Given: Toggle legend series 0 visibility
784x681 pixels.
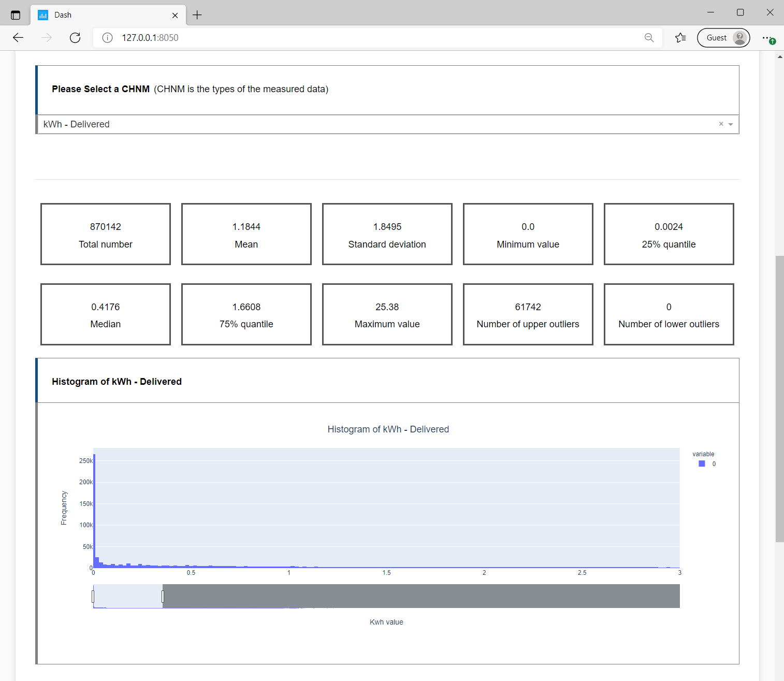Looking at the screenshot, I should [x=706, y=464].
